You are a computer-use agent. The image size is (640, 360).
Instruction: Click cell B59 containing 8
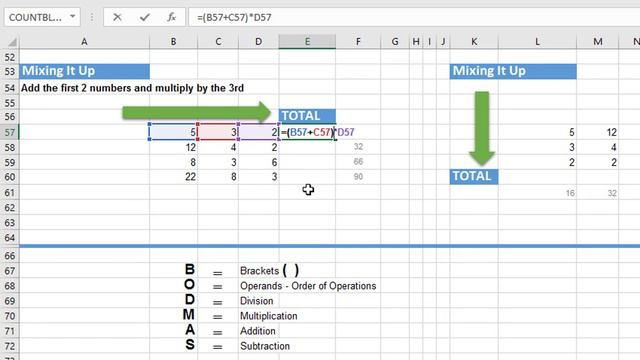point(173,162)
